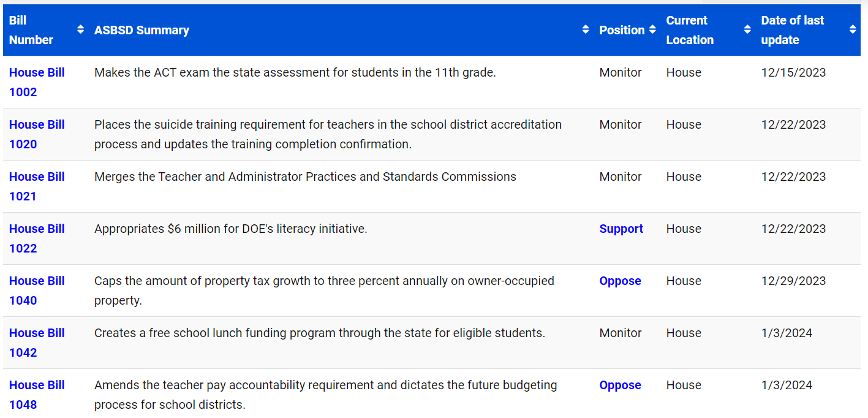Open House Bill 1040 link

[37, 291]
